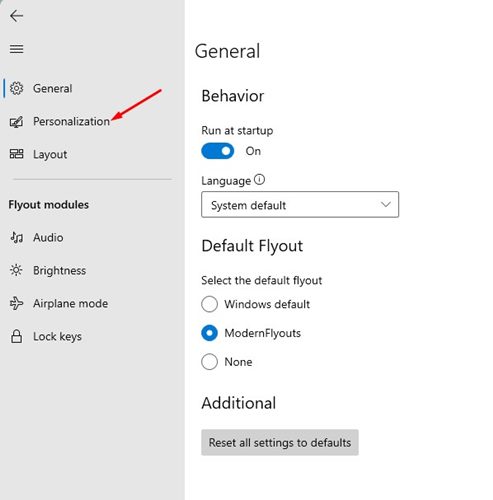
Task: Open the Language System default dropdown
Action: pyautogui.click(x=300, y=205)
